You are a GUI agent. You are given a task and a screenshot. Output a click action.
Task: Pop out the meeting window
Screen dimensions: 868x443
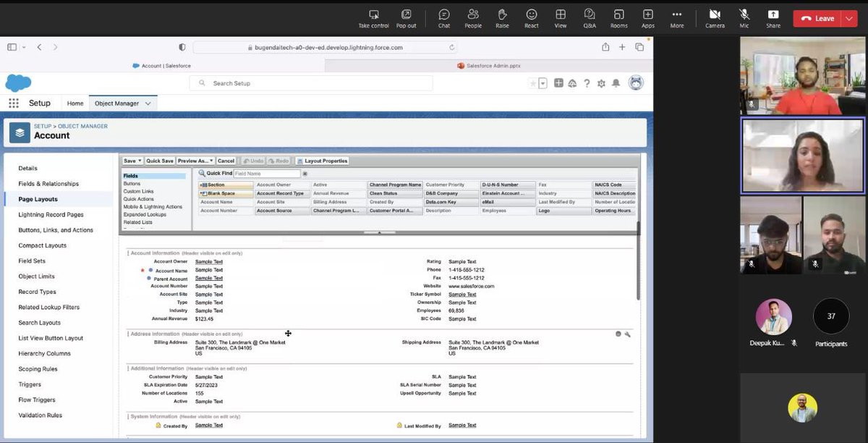[407, 18]
